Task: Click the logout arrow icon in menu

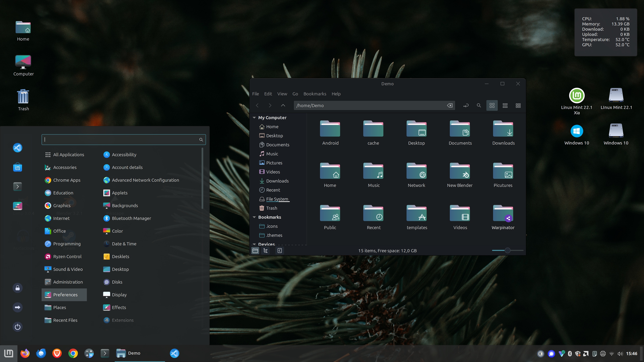Action: point(17,307)
